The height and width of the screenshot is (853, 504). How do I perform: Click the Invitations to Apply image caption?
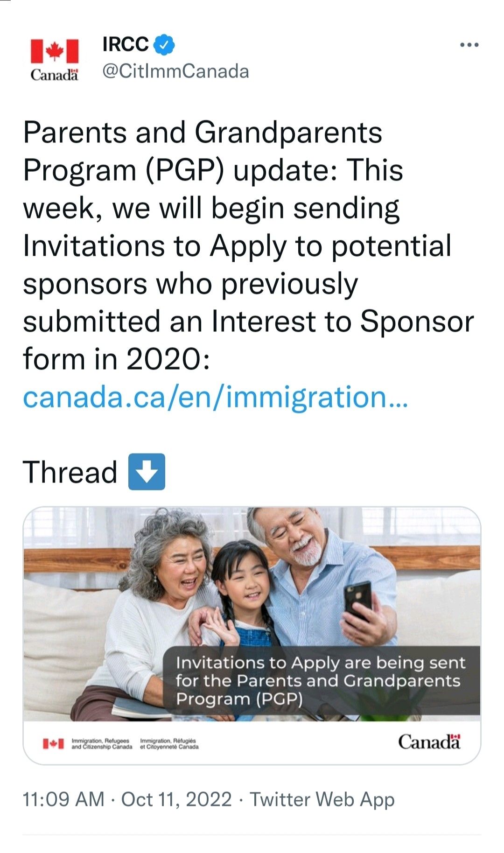click(x=321, y=680)
